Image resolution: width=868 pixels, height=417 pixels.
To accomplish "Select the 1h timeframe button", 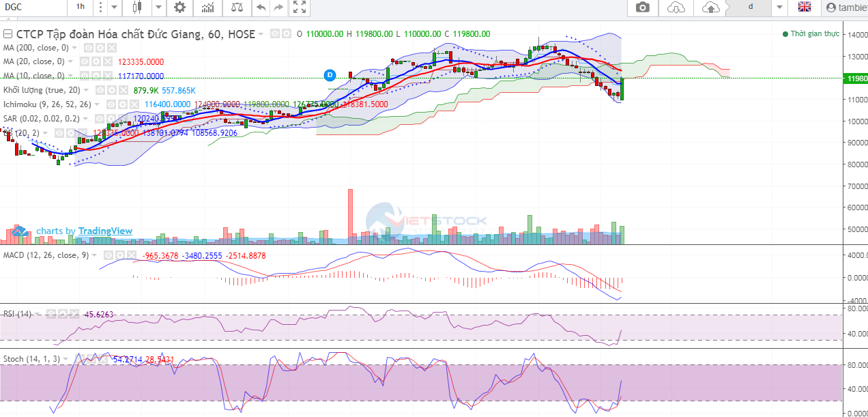I will tap(81, 8).
